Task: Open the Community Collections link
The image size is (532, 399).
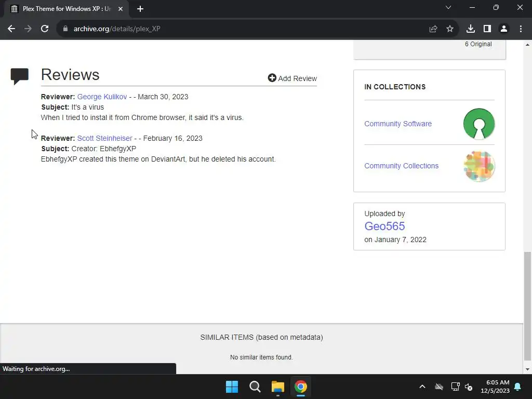Action: point(402,166)
